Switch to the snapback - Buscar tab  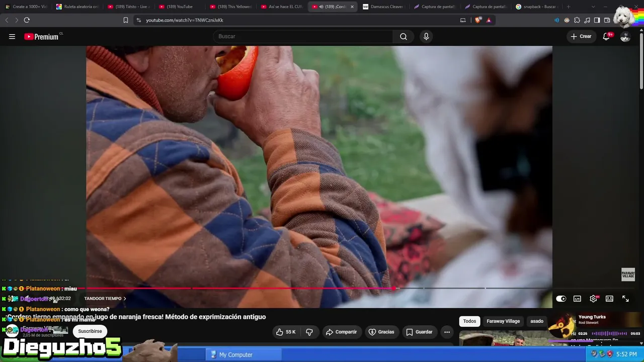tap(536, 7)
